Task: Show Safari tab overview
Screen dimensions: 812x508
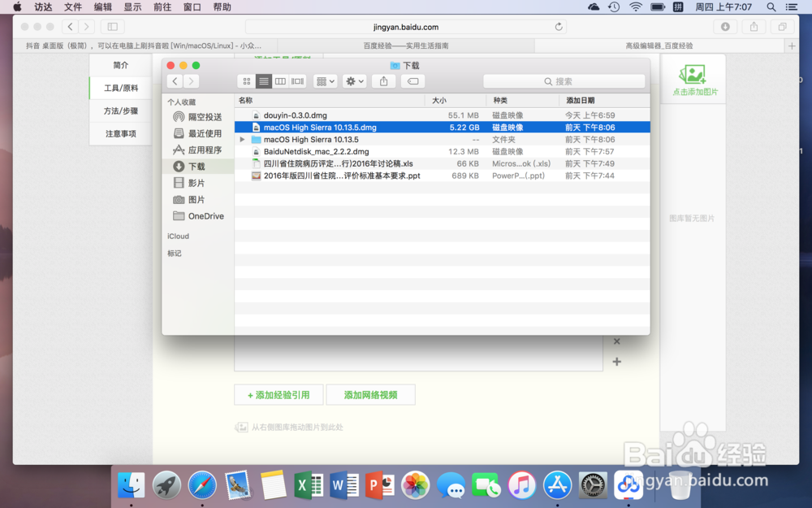Action: 783,27
